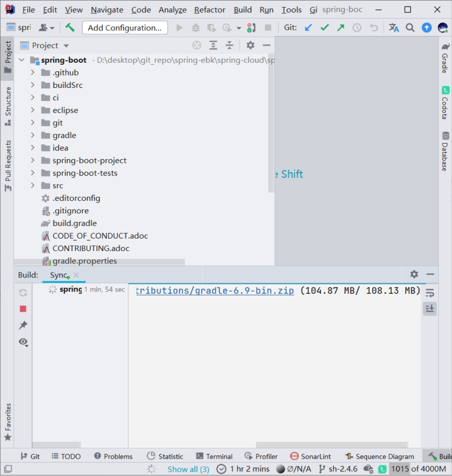Expand the .github folder

[x=33, y=73]
